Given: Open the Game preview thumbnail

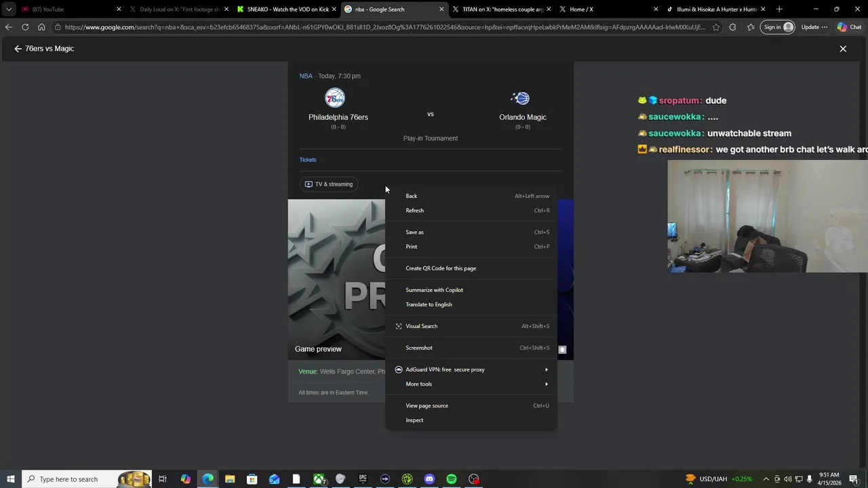Looking at the screenshot, I should coord(337,279).
